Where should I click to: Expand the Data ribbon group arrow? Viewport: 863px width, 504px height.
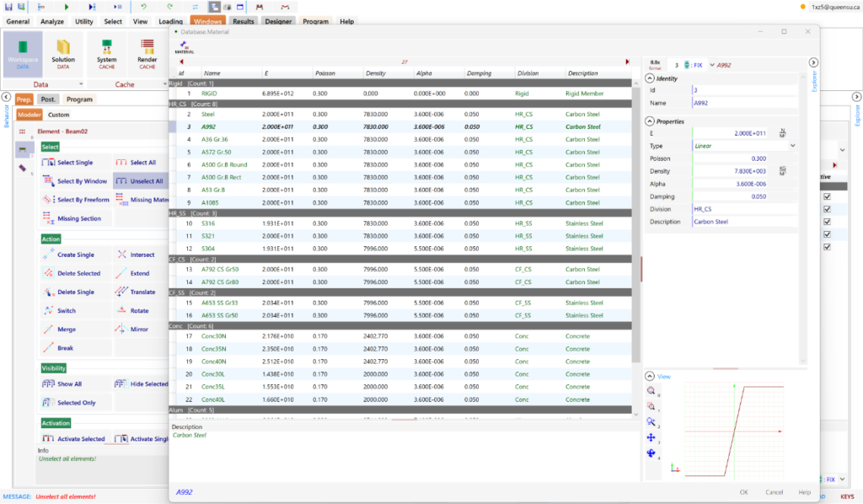pyautogui.click(x=81, y=84)
